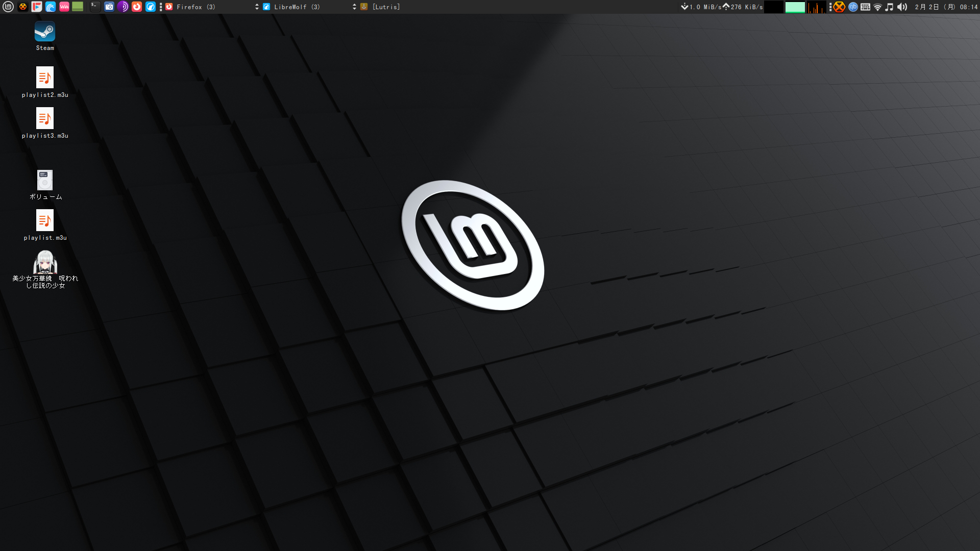Viewport: 980px width, 551px height.
Task: Open the date and time calendar
Action: (946, 7)
